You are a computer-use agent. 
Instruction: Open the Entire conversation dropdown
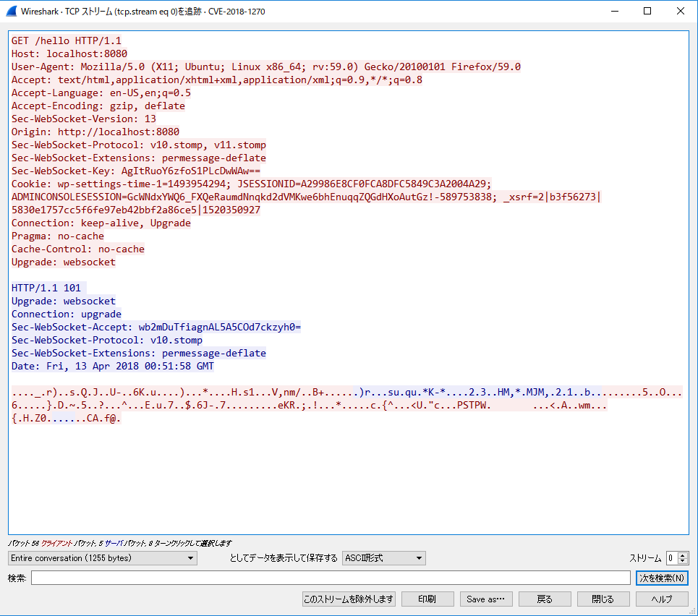pos(103,558)
